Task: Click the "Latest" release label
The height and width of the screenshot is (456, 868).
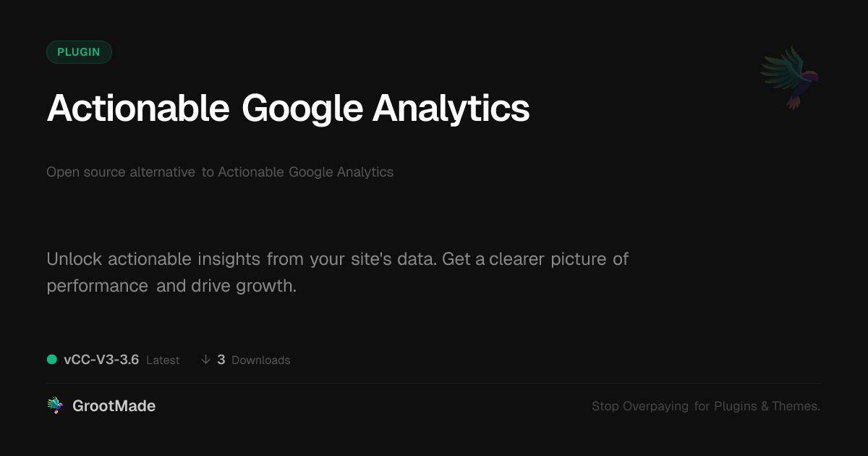Action: click(x=163, y=360)
